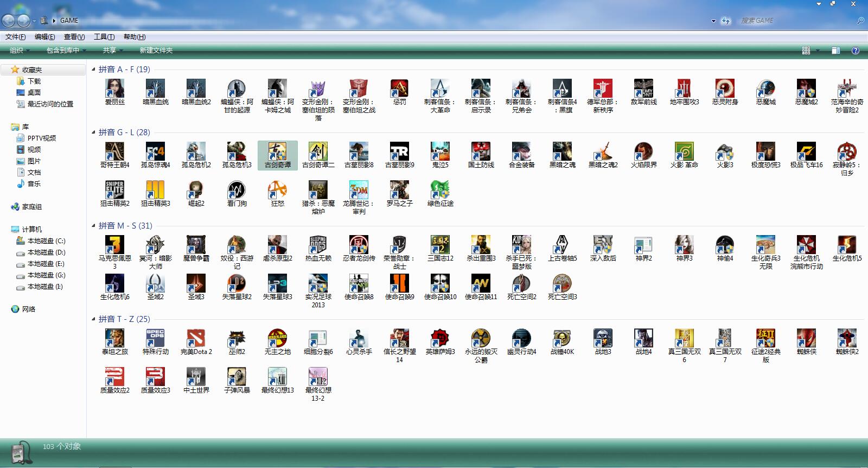The image size is (868, 468).
Task: Open the 工具(T) menu
Action: click(x=104, y=37)
